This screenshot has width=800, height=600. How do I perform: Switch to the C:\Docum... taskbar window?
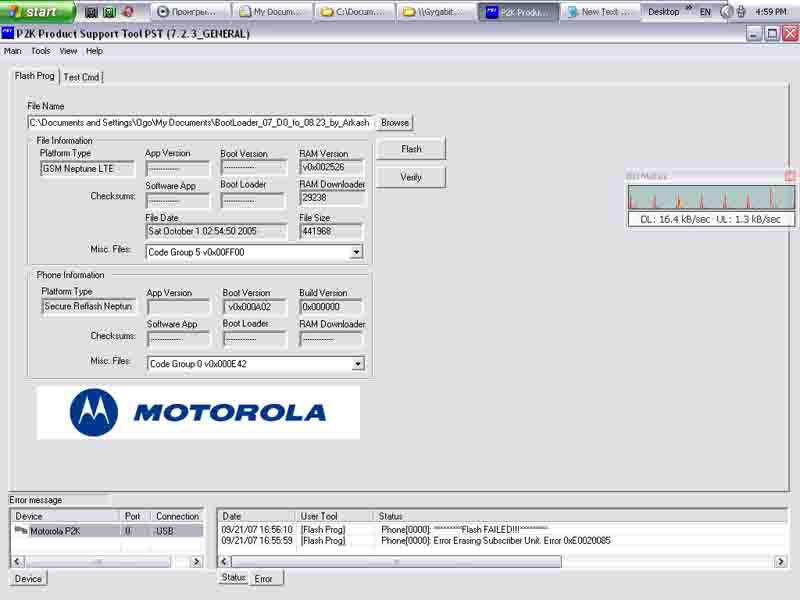click(355, 12)
